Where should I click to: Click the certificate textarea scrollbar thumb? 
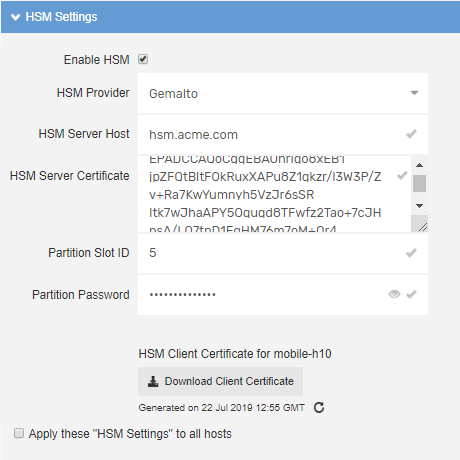[419, 183]
